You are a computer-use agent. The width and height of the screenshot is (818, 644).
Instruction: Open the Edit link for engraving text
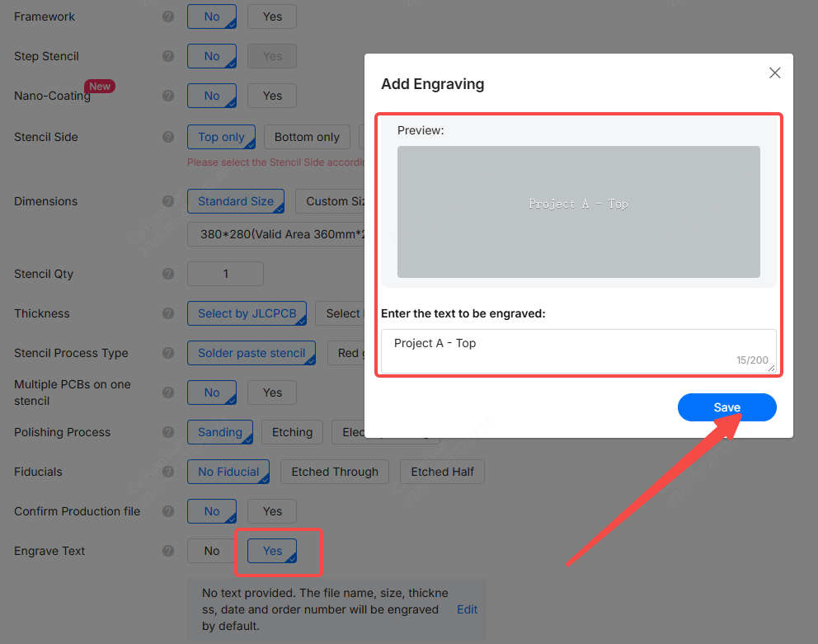pyautogui.click(x=467, y=610)
